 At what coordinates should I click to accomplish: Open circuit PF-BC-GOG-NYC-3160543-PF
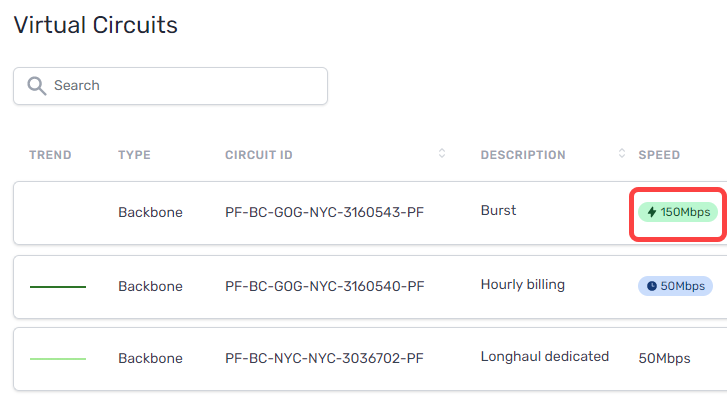[324, 212]
